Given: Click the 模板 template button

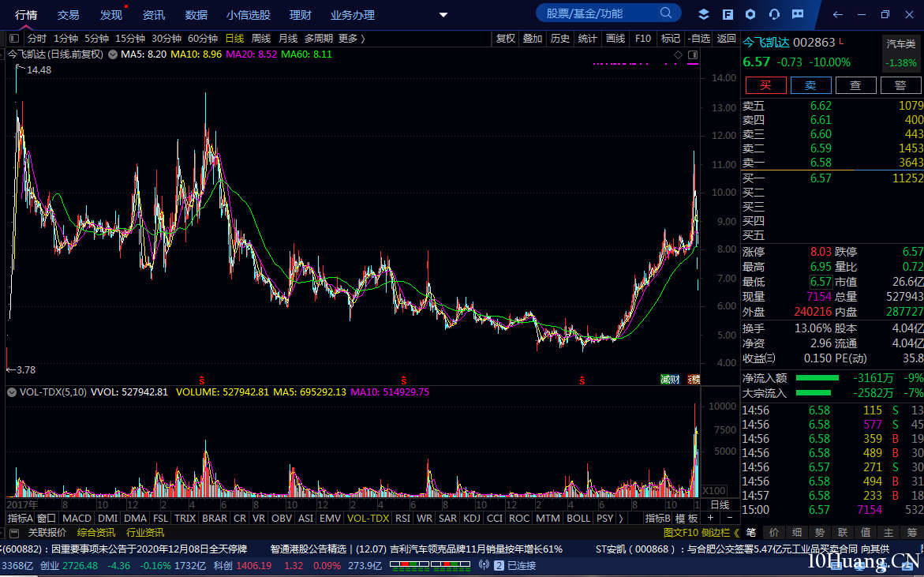Looking at the screenshot, I should pos(686,518).
